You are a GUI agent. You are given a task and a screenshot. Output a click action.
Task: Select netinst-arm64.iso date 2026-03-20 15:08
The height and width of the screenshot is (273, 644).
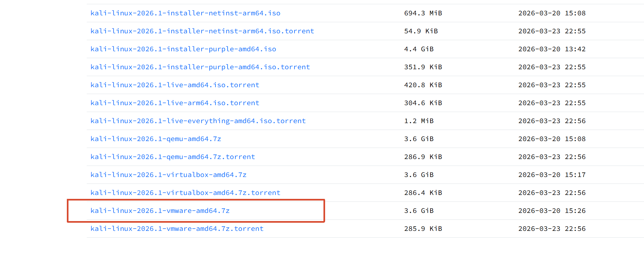tap(552, 13)
